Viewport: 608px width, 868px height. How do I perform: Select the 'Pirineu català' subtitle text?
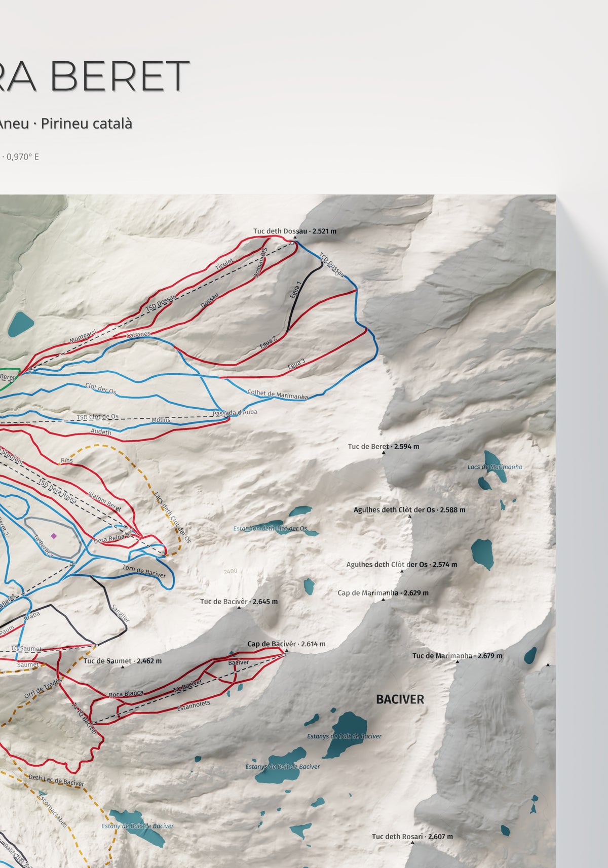(x=87, y=123)
